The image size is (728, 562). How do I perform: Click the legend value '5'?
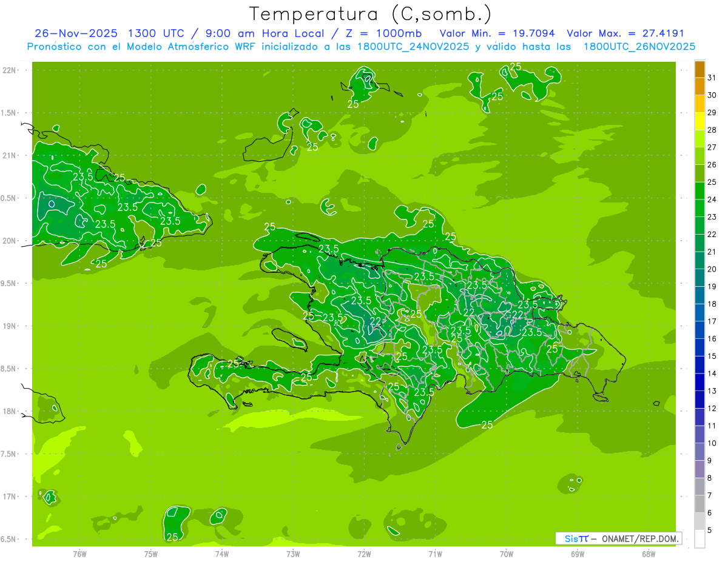[x=710, y=530]
